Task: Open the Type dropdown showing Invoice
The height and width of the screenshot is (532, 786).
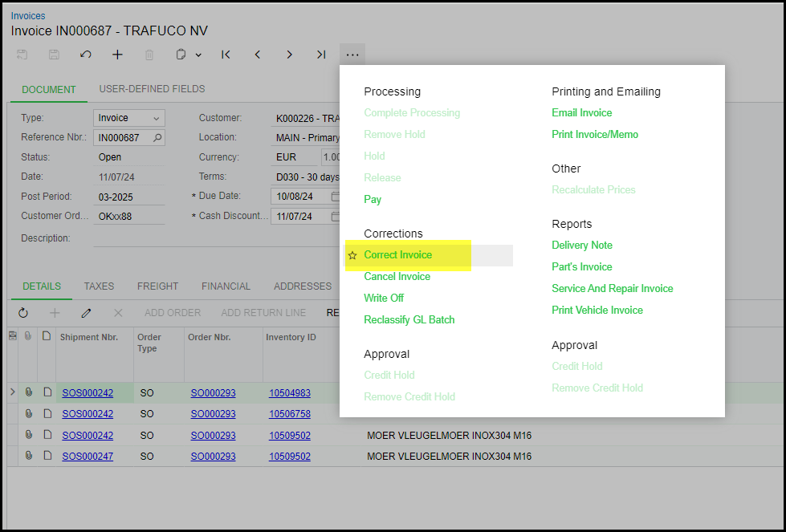Action: pyautogui.click(x=128, y=118)
